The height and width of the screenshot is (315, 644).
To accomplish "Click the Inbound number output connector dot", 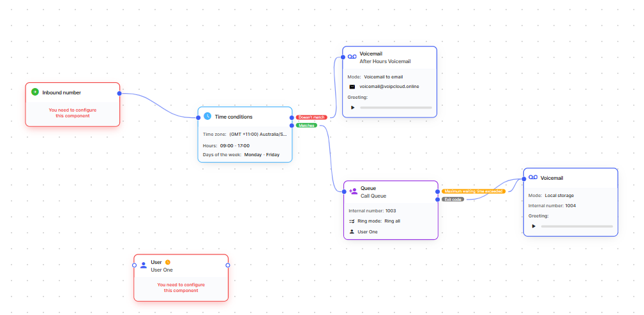I will pyautogui.click(x=119, y=94).
